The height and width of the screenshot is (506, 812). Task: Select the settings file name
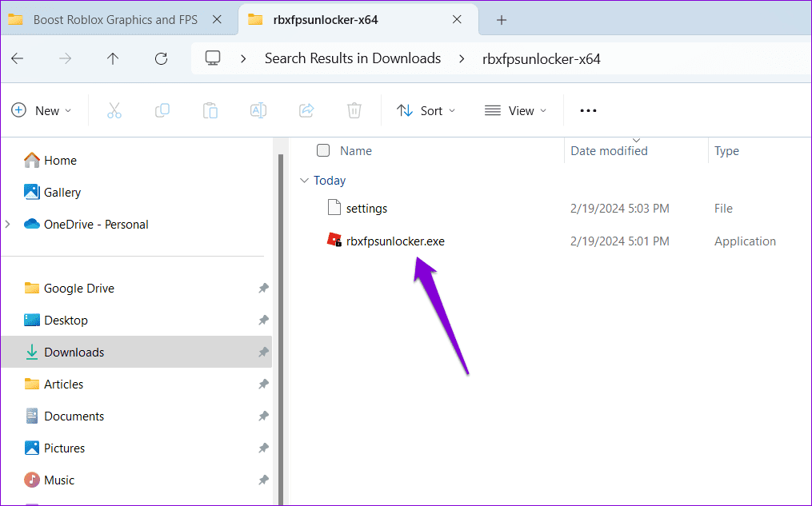pos(366,209)
